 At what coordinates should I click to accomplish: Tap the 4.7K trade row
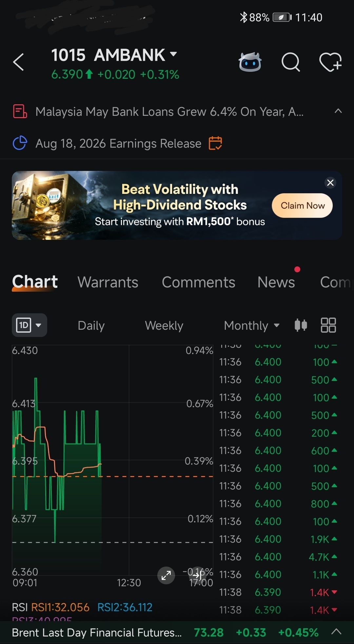point(279,557)
